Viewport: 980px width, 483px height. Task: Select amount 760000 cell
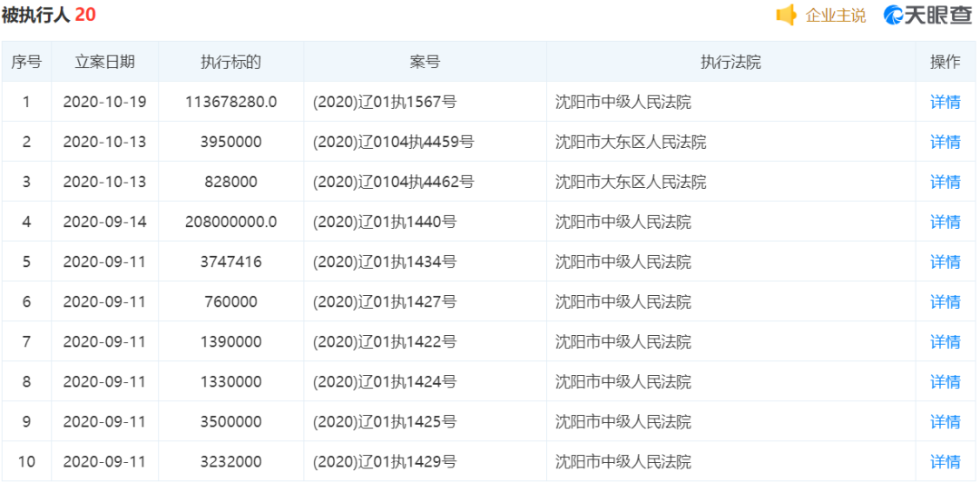coord(230,301)
